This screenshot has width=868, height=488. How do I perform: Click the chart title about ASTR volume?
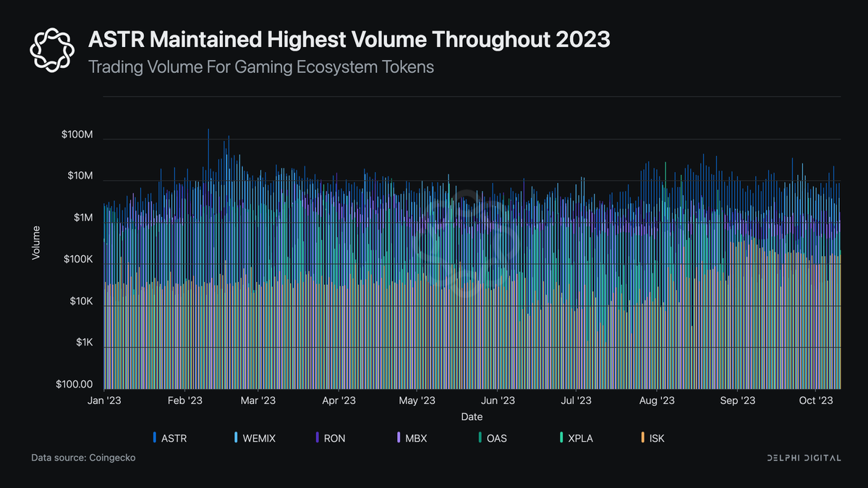[349, 40]
